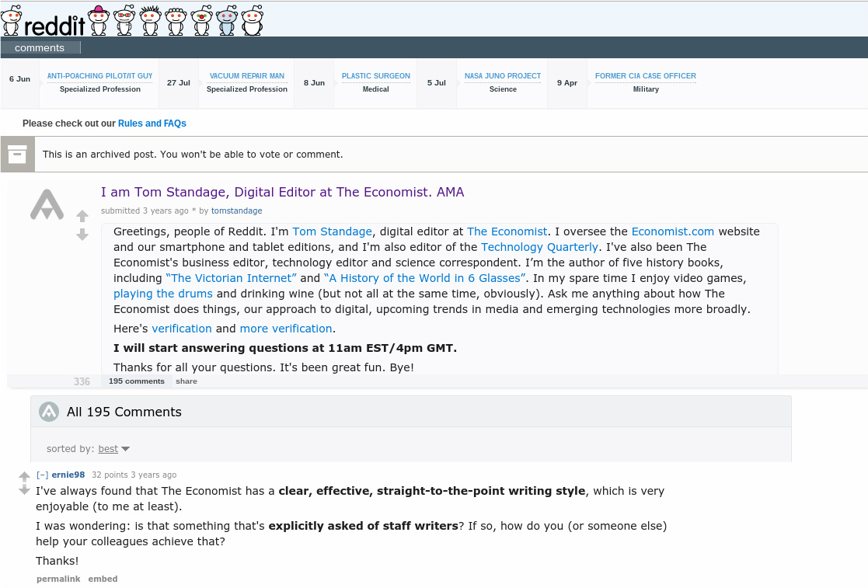This screenshot has height=588, width=868.
Task: Click the 5 Jul date in AMA schedule
Action: (x=436, y=83)
